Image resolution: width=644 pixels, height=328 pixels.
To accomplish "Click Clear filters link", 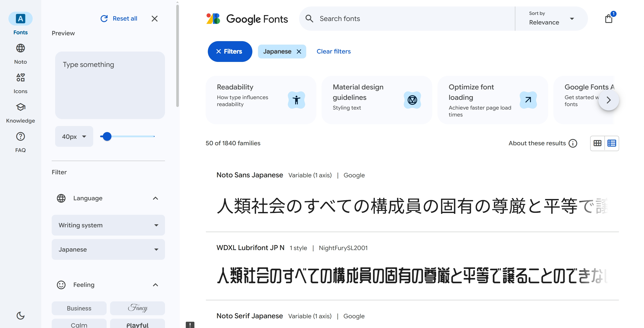I will (333, 51).
